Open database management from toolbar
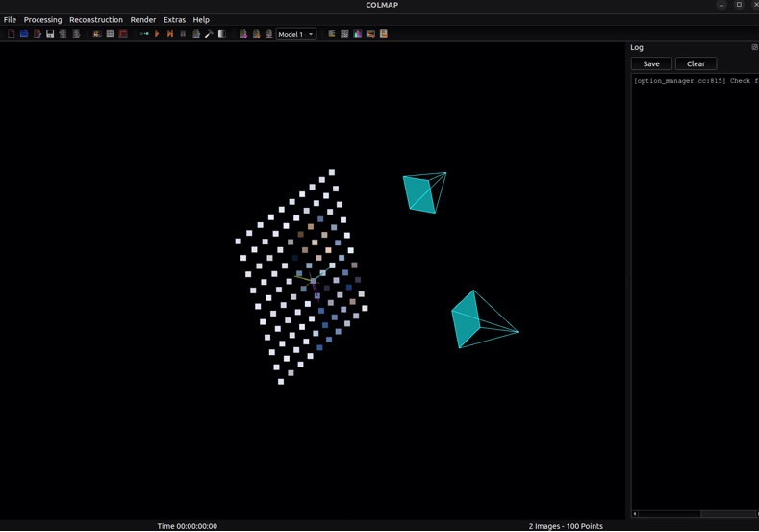This screenshot has width=759, height=532. [123, 34]
